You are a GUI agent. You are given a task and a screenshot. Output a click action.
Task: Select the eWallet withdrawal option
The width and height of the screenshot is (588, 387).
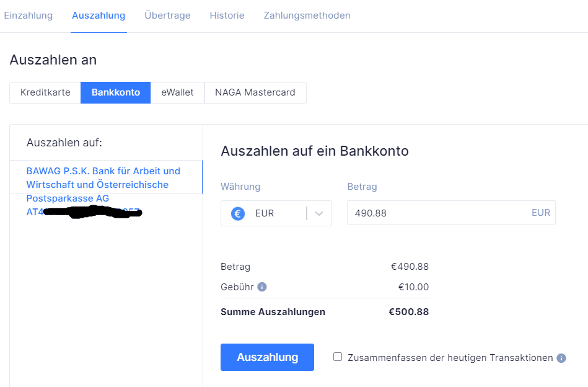point(177,92)
